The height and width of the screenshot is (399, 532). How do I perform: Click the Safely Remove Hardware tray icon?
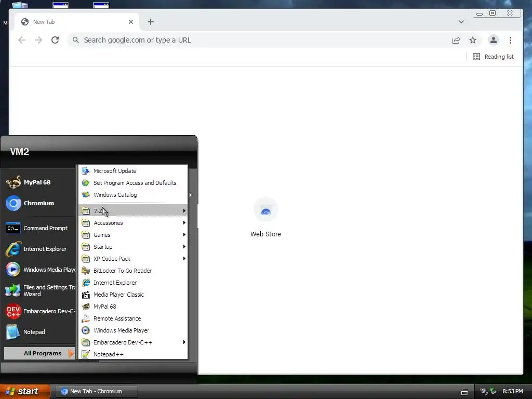click(x=493, y=392)
